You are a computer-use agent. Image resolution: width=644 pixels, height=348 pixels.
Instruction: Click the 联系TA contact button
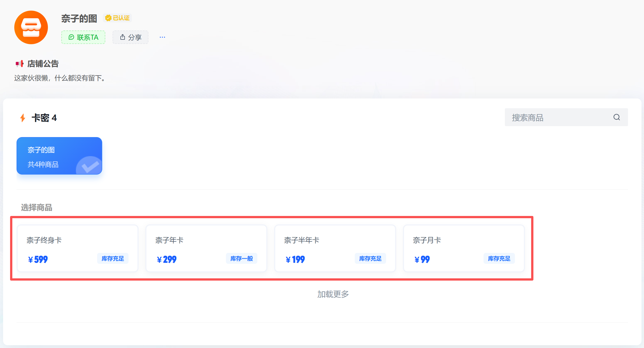pos(83,37)
